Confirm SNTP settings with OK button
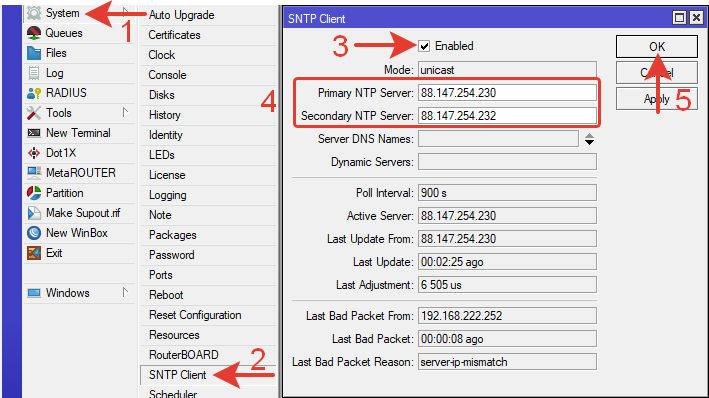Image resolution: width=709 pixels, height=398 pixels. 657,47
